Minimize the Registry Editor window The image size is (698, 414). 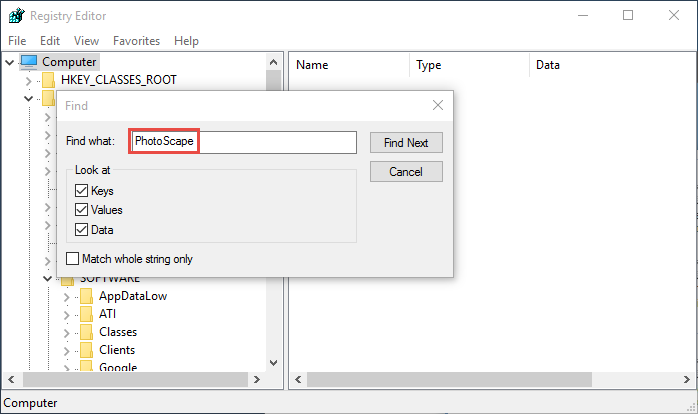coord(583,15)
